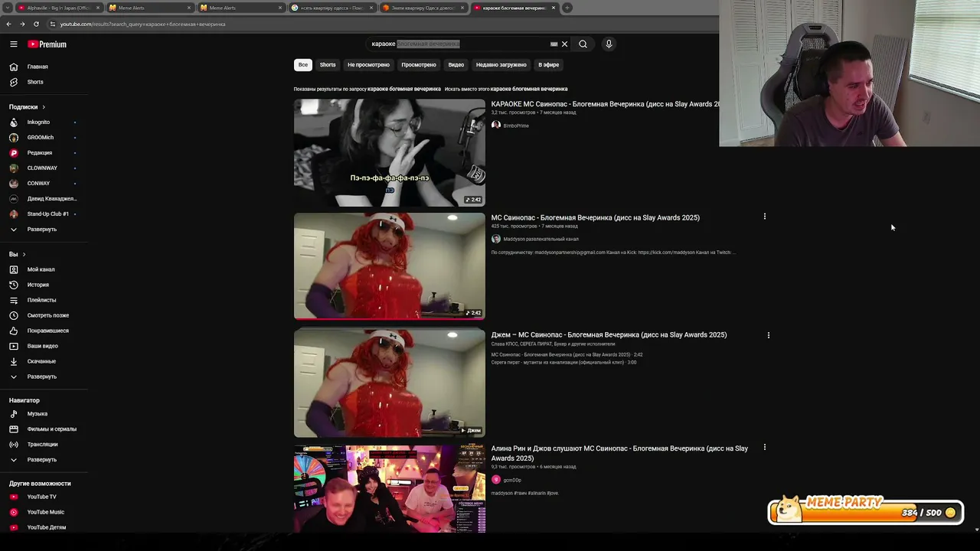Select the Видео filter chip

click(x=456, y=65)
